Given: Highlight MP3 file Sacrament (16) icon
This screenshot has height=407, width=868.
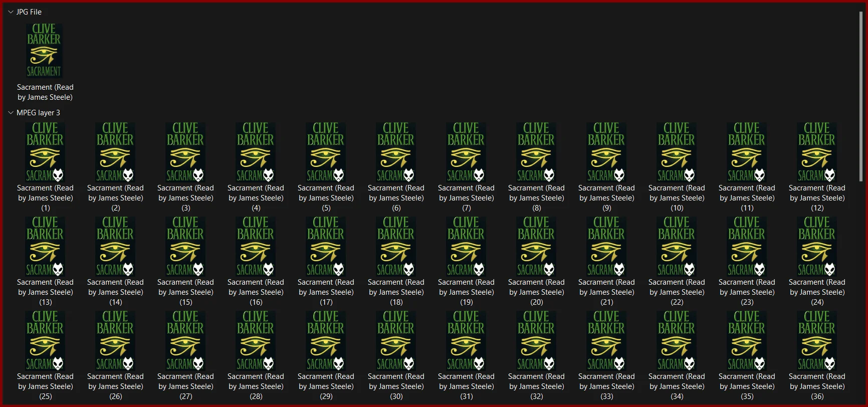Looking at the screenshot, I should (256, 246).
